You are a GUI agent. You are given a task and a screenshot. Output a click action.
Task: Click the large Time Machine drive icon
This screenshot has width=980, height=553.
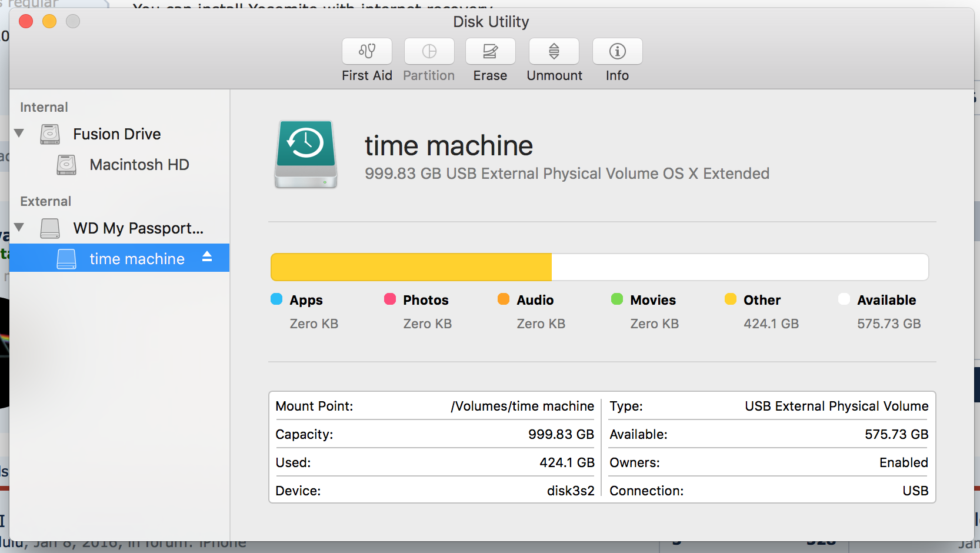coord(306,154)
